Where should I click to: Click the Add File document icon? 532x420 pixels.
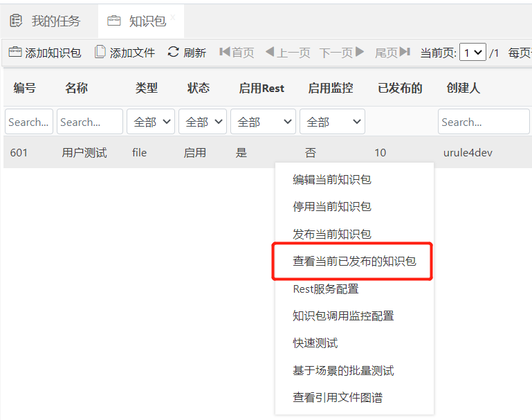coord(100,52)
